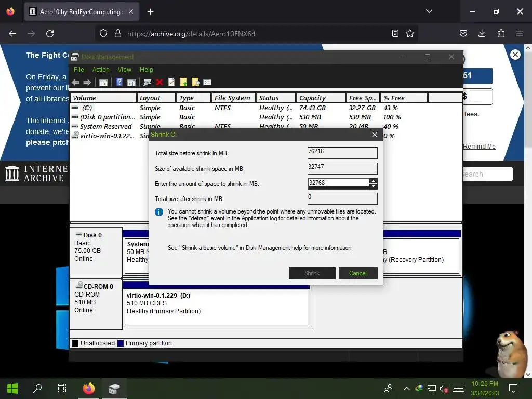This screenshot has height=399, width=532.
Task: Toggle Show/Hide Console Tree toolbar icon
Action: pos(103,83)
